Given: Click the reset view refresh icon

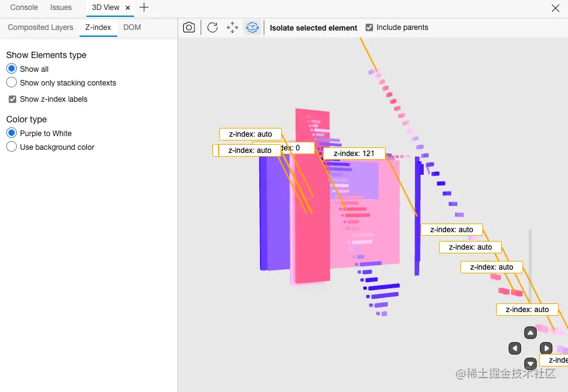Looking at the screenshot, I should tap(212, 27).
